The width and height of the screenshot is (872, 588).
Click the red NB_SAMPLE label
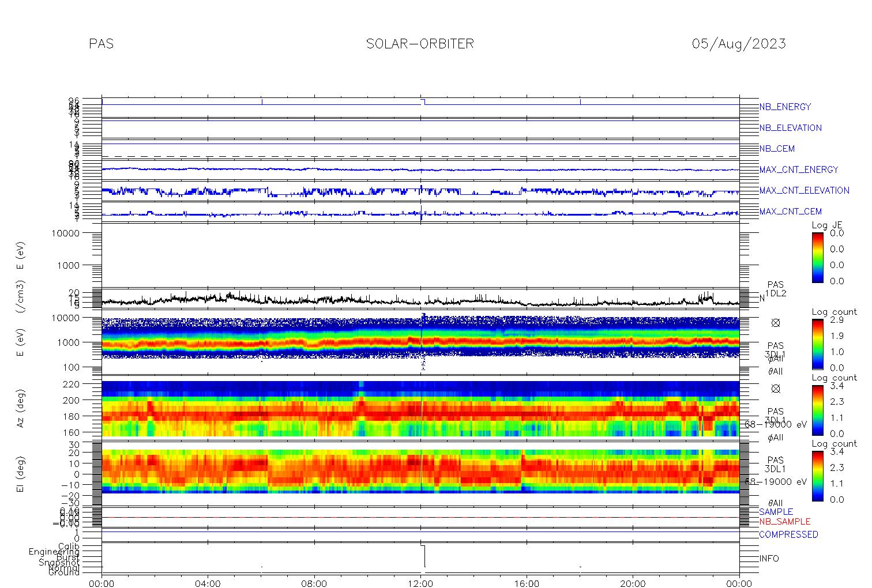tap(784, 522)
